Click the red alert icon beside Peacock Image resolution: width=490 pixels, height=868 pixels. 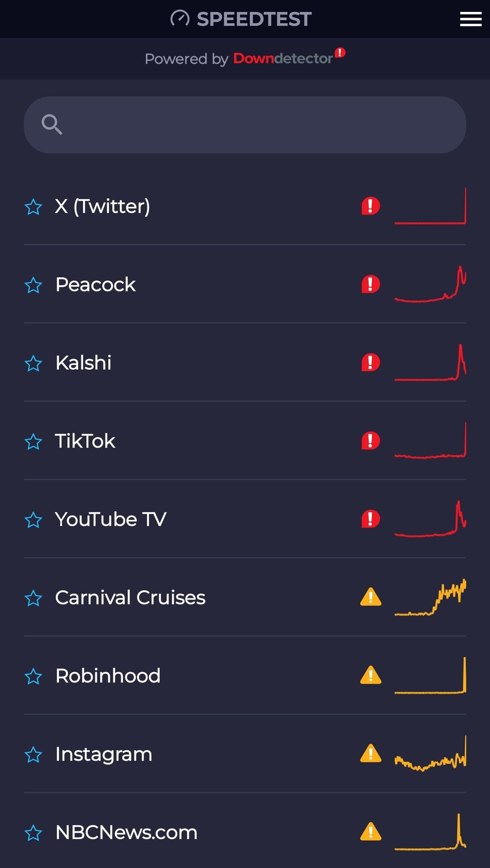click(x=370, y=284)
